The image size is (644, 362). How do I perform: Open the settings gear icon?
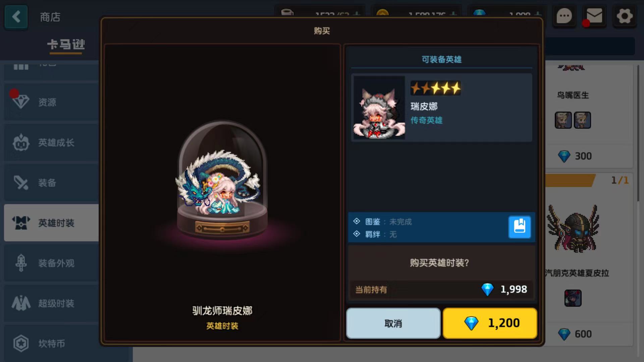625,16
